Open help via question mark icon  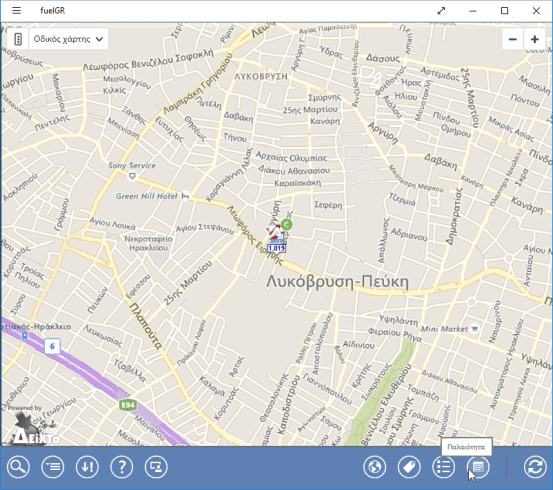122,467
